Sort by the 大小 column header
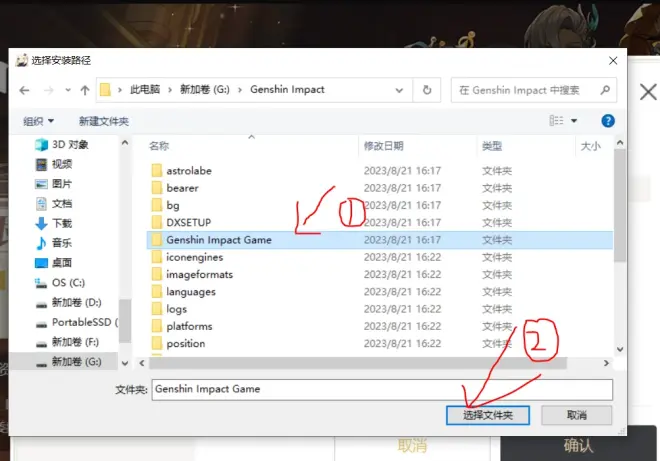The image size is (660, 461). coord(591,146)
